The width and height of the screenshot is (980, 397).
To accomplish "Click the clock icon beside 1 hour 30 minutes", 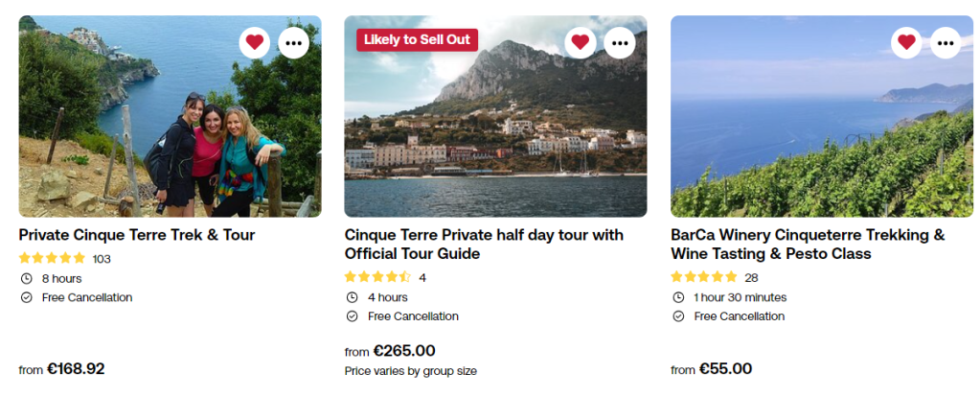I will (678, 297).
